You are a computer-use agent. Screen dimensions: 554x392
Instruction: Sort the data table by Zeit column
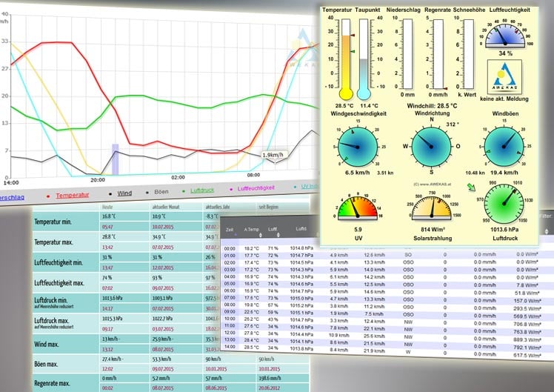[230, 230]
